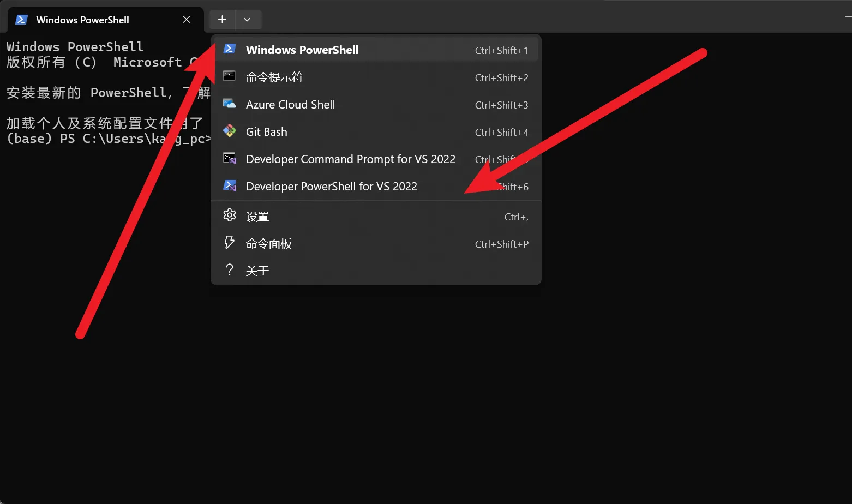Click the Developer PowerShell for VS 2022 icon
Screen dimensions: 852x504
(x=230, y=185)
